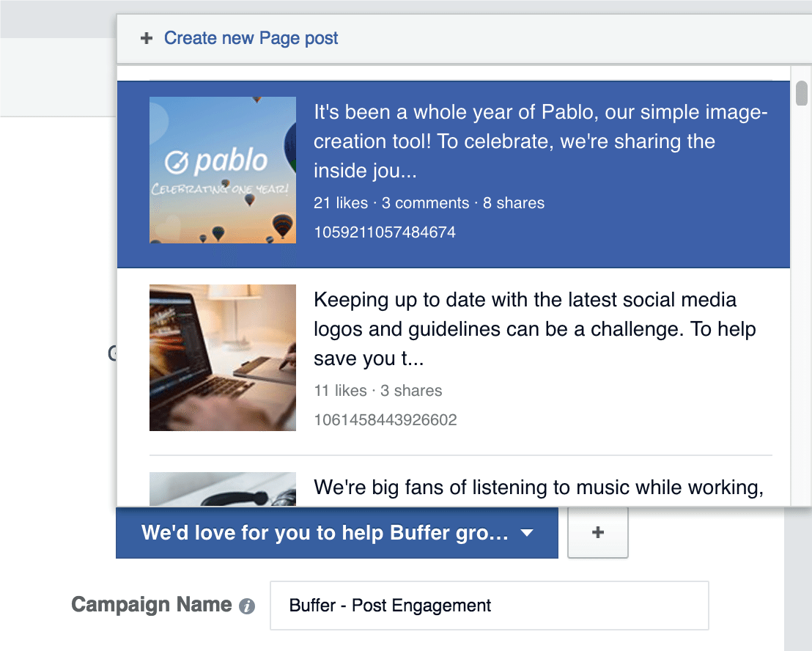Image resolution: width=812 pixels, height=651 pixels.
Task: Click the plus icon beside Create new Page post
Action: click(x=147, y=39)
